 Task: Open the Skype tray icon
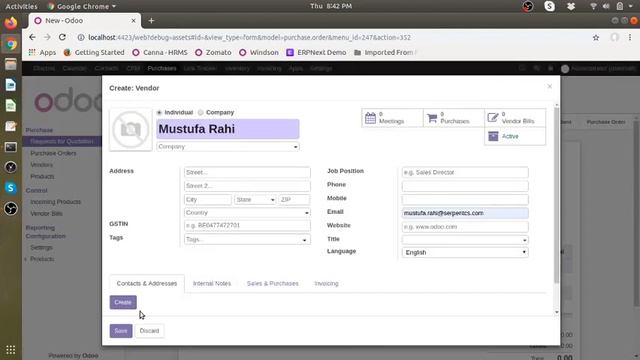(x=549, y=6)
